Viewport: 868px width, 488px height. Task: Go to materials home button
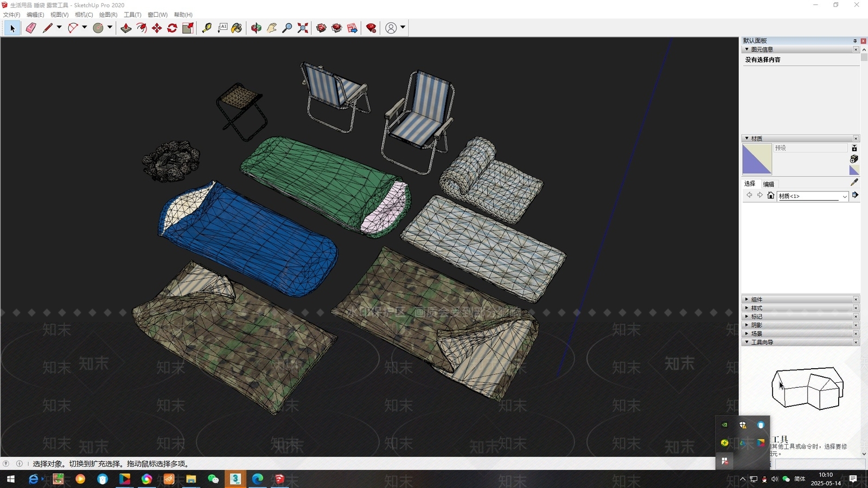click(x=771, y=196)
